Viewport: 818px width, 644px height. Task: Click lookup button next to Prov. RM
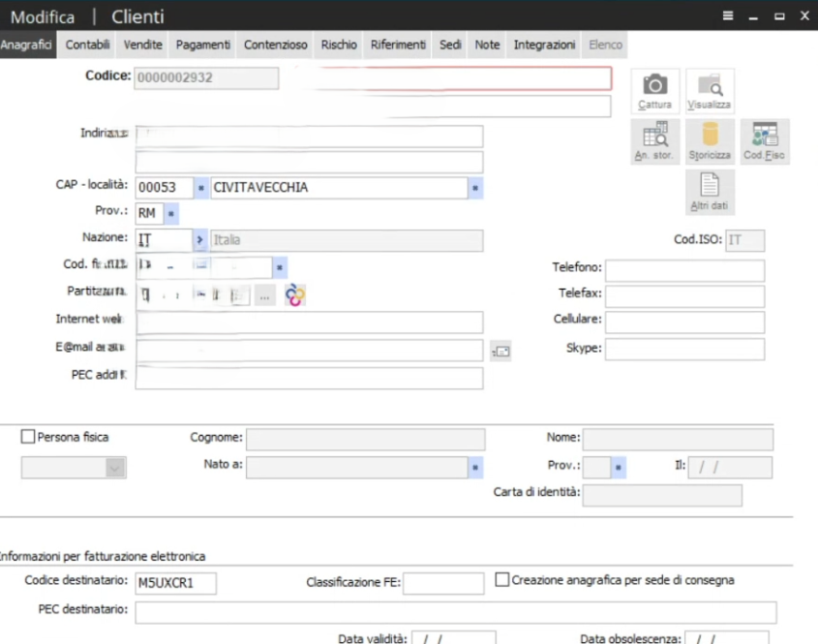171,213
